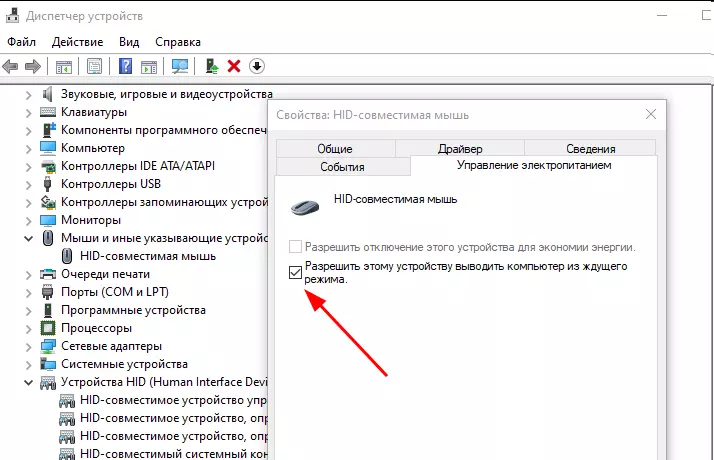The height and width of the screenshot is (460, 714).
Task: Click the Help question-mark toolbar icon
Action: pyautogui.click(x=126, y=66)
